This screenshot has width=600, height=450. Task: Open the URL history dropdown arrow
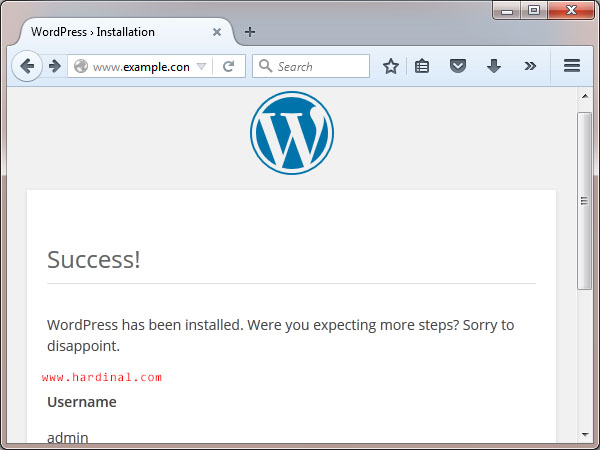201,67
